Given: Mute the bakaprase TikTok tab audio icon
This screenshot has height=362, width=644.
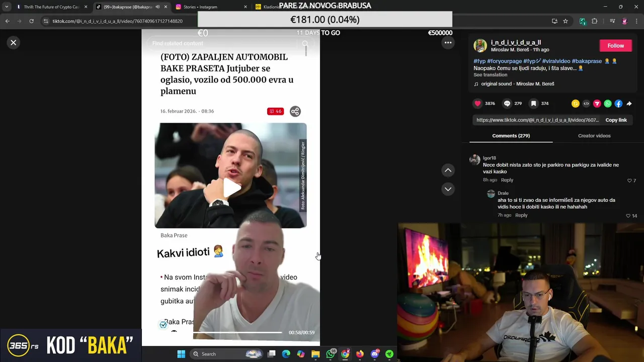Looking at the screenshot, I should 157,7.
